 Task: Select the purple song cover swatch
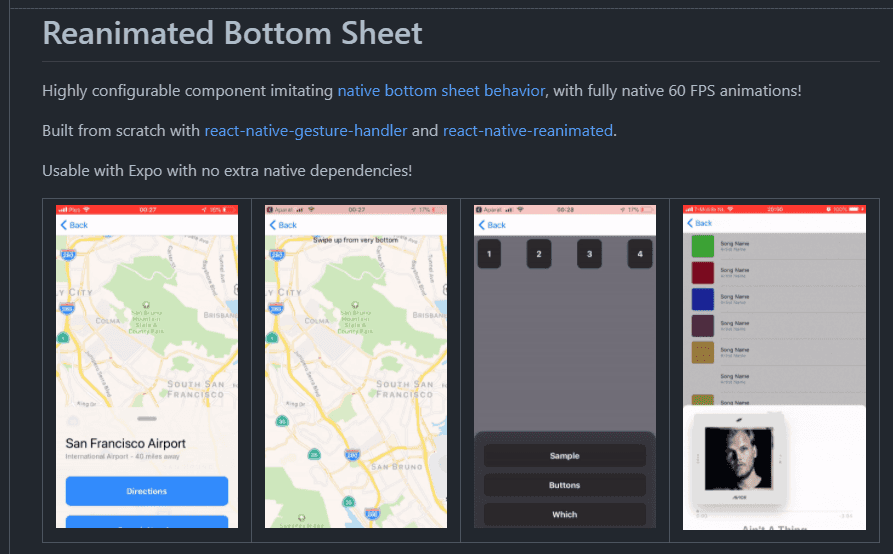703,326
